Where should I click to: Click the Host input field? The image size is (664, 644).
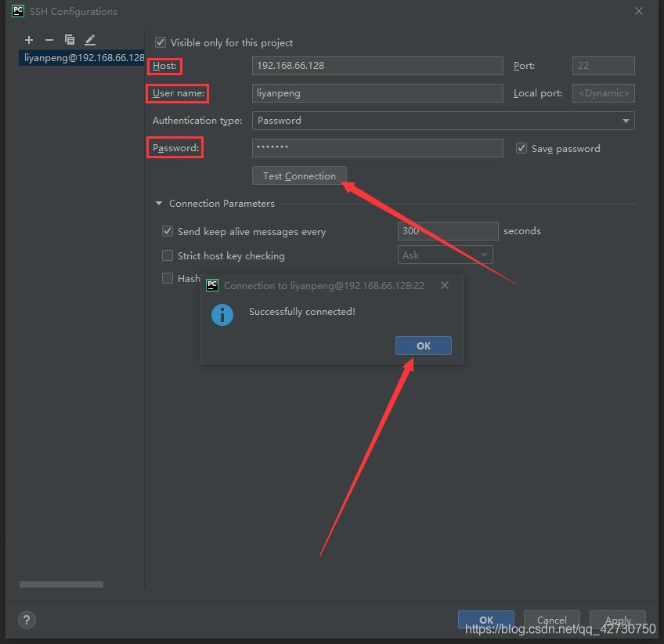pos(377,66)
